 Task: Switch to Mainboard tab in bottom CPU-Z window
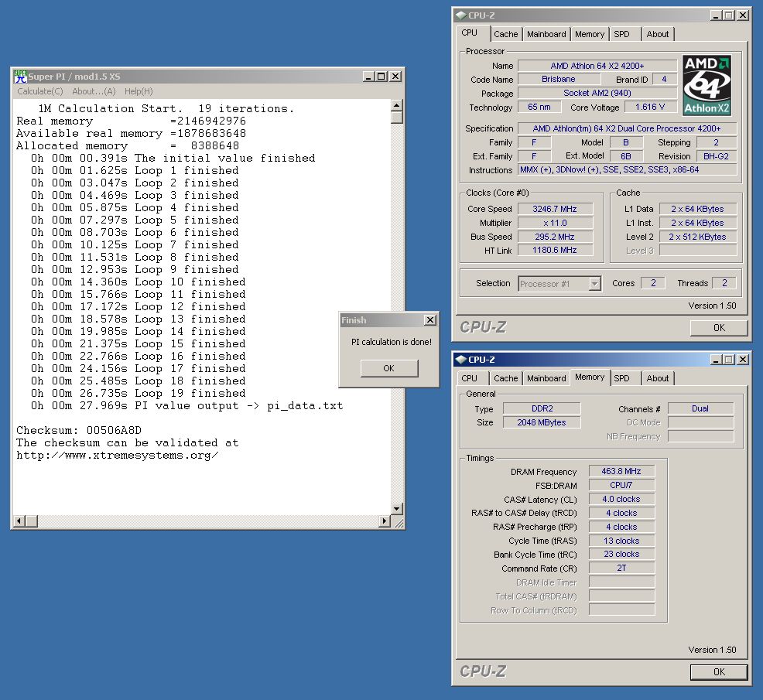[546, 378]
